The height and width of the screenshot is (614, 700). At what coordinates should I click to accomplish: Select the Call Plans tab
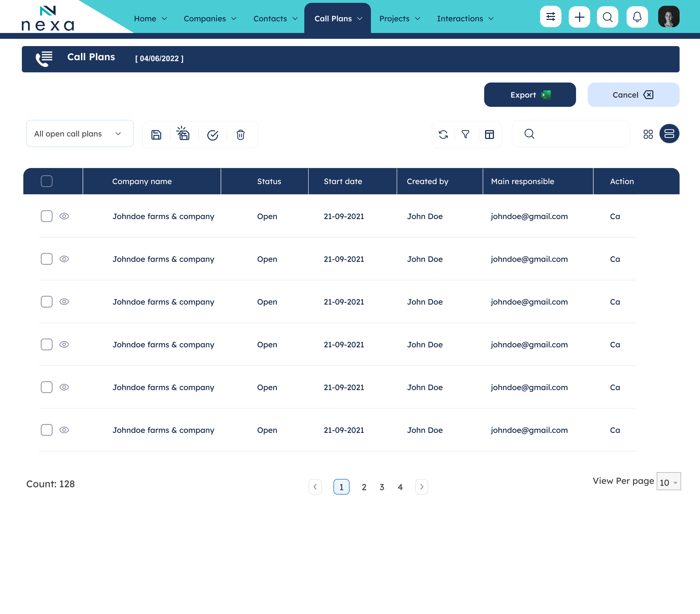[x=337, y=18]
